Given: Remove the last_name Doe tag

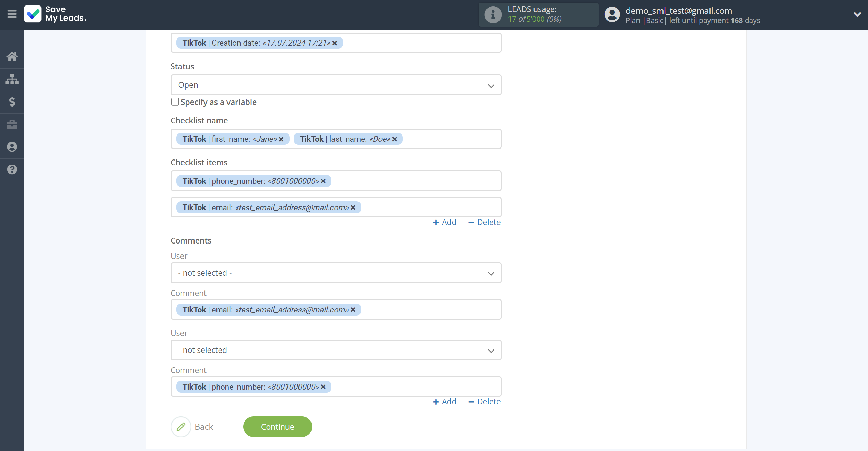Looking at the screenshot, I should coord(395,139).
